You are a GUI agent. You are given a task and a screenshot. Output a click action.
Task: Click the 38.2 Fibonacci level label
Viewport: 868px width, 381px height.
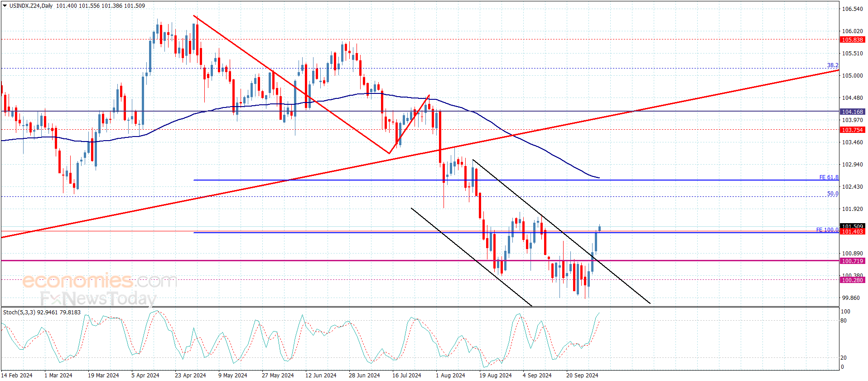[x=833, y=65]
